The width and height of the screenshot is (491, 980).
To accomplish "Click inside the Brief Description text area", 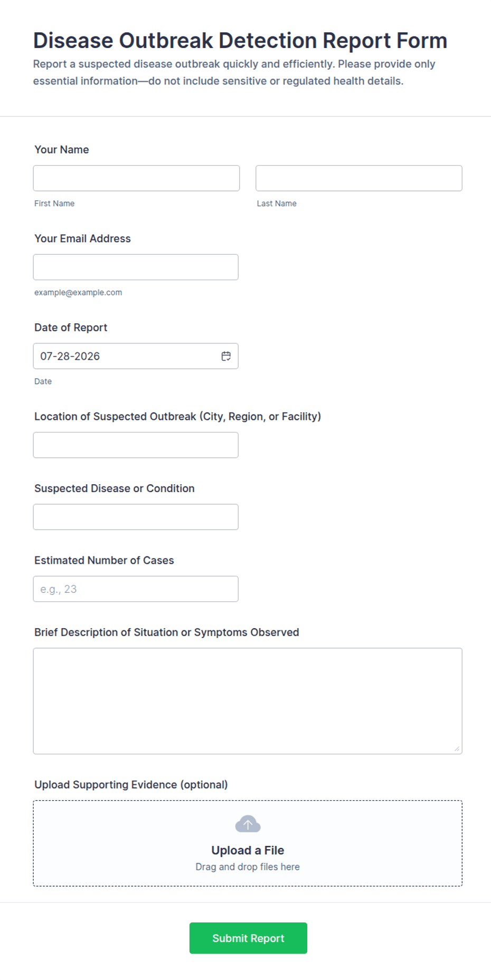I will [x=248, y=701].
